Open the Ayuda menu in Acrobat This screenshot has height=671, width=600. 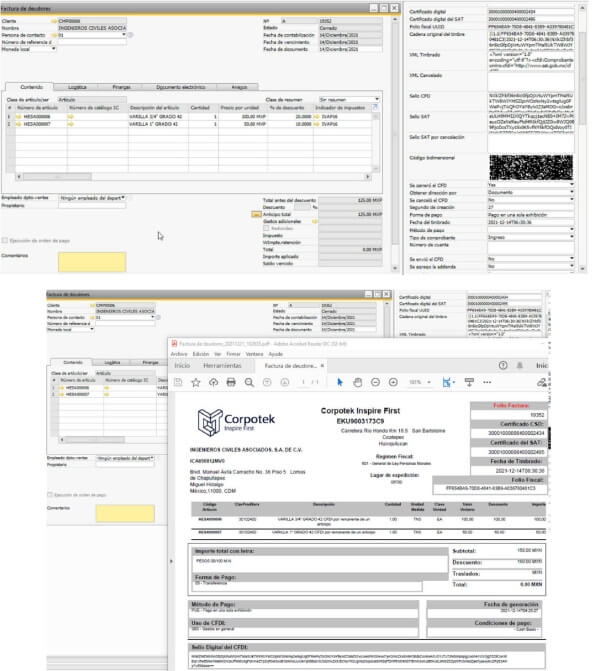276,354
